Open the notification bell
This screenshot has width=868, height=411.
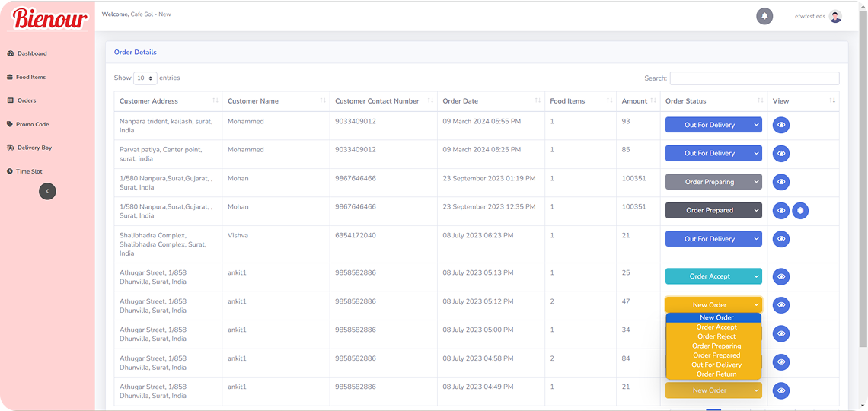(764, 16)
